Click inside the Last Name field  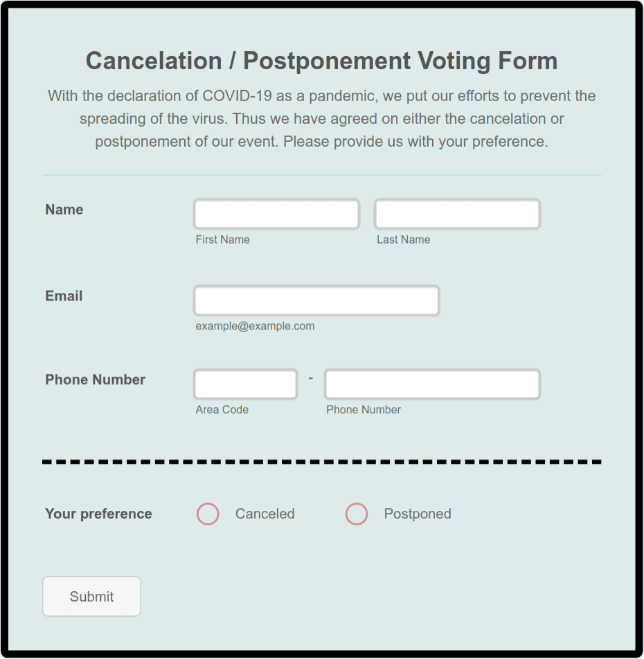(x=456, y=213)
